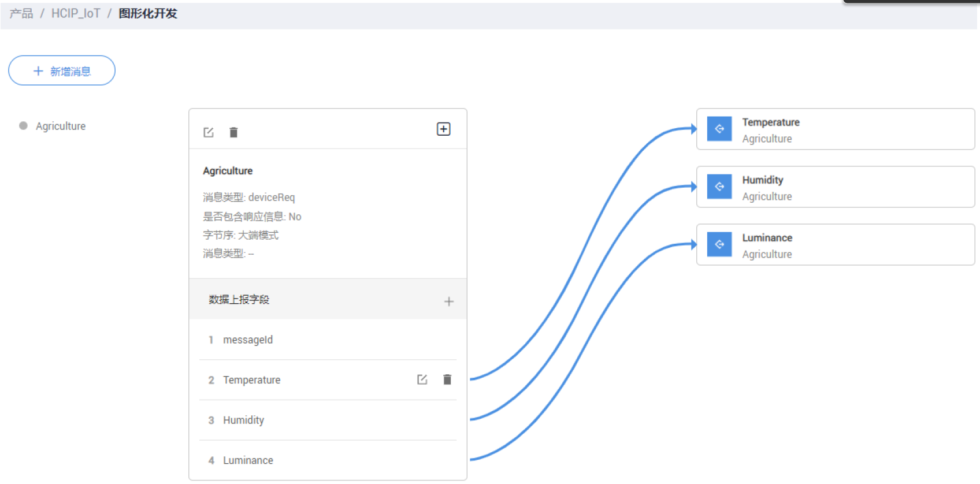
Task: Click the 新增消息 button
Action: click(62, 71)
